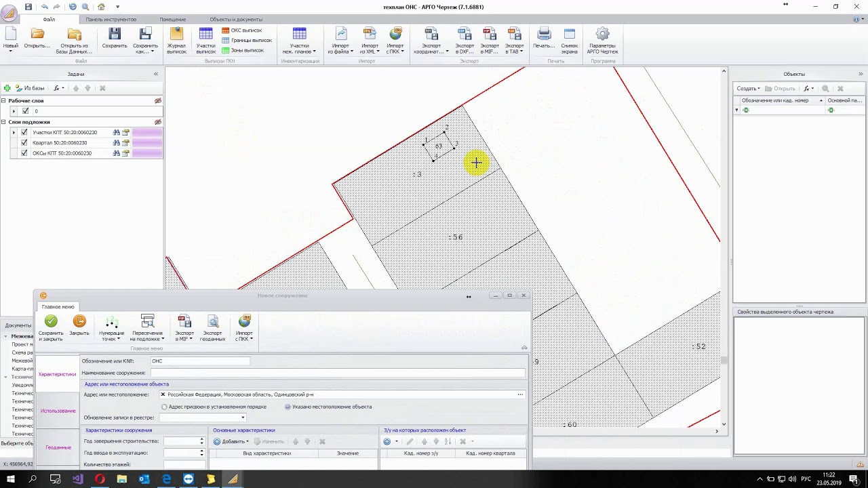Uncheck the Квартал 50:20:0060230 layer checkbox
The width and height of the screenshot is (868, 488).
24,143
